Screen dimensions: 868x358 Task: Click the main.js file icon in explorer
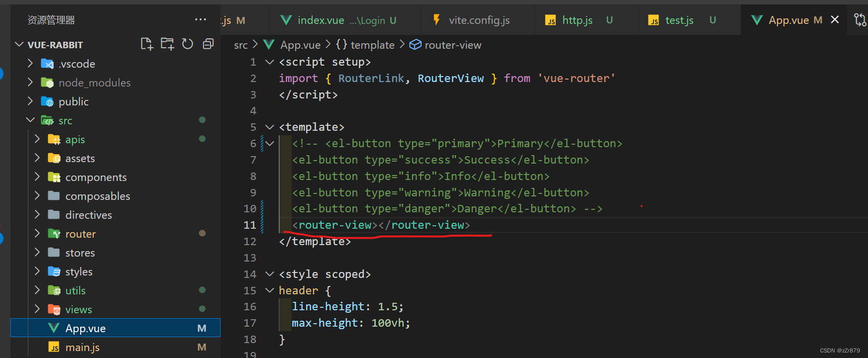54,347
